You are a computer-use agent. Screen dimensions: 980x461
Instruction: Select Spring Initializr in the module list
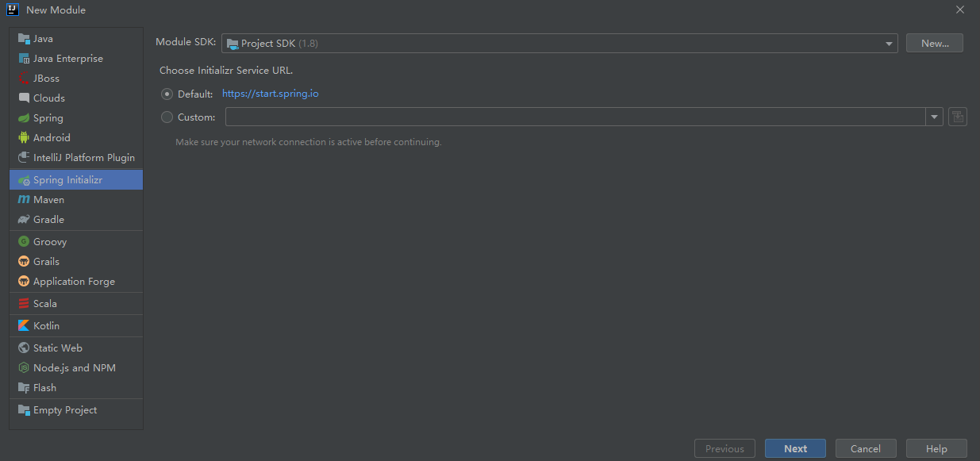tap(76, 179)
